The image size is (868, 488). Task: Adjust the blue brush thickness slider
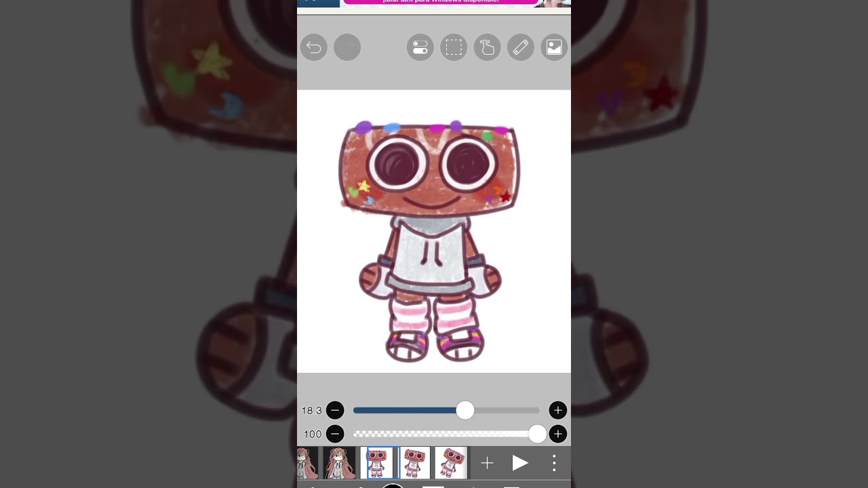click(x=446, y=410)
